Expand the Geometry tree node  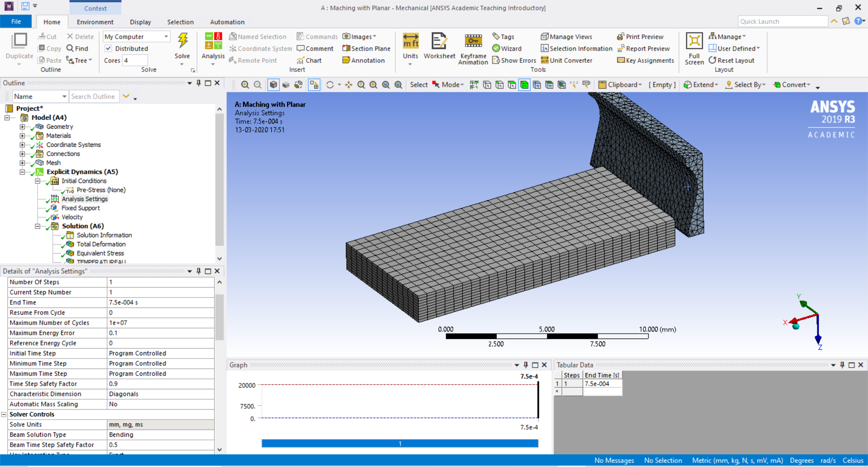coord(22,127)
